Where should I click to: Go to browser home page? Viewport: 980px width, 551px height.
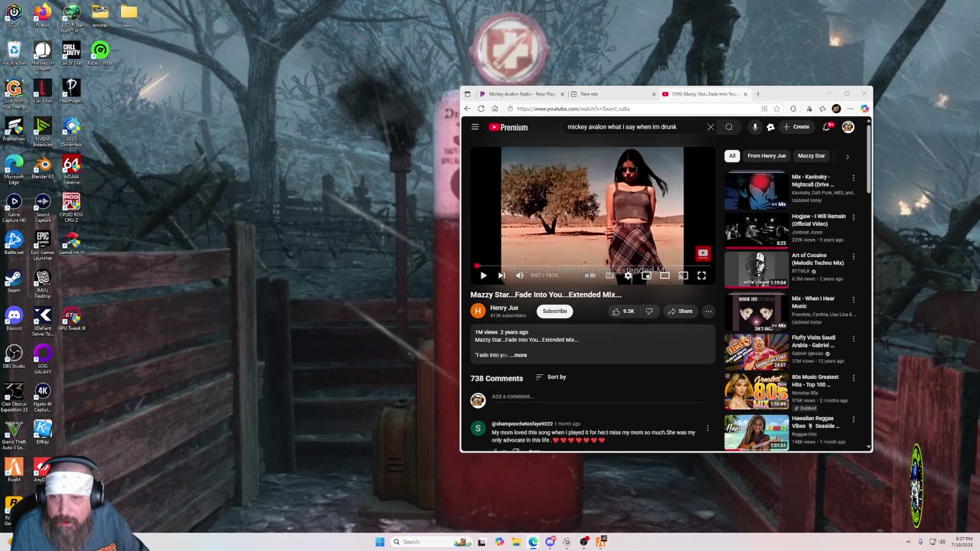[x=495, y=109]
